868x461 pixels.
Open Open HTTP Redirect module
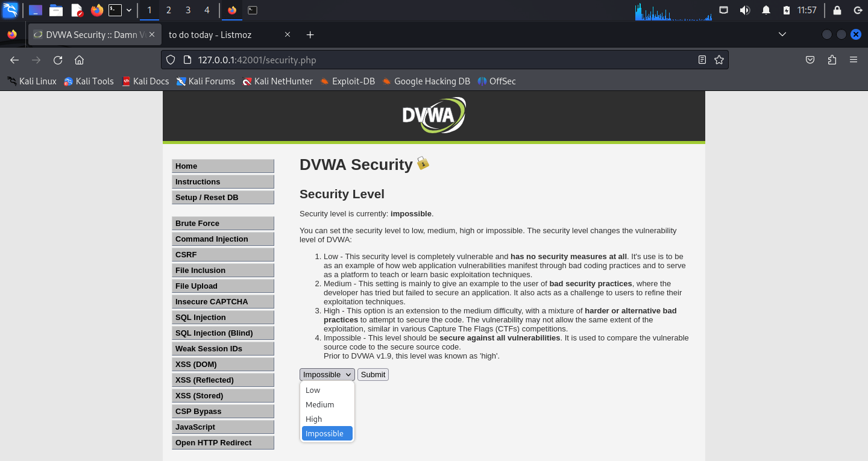(x=223, y=443)
